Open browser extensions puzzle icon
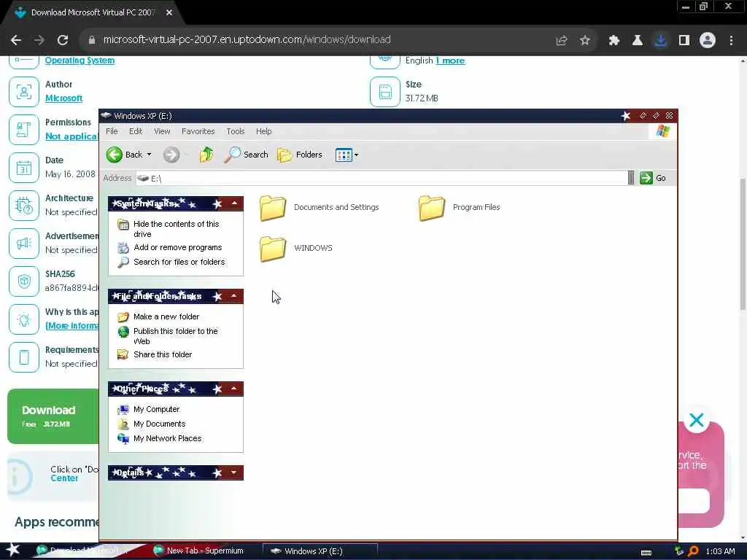This screenshot has width=747, height=560. [614, 41]
